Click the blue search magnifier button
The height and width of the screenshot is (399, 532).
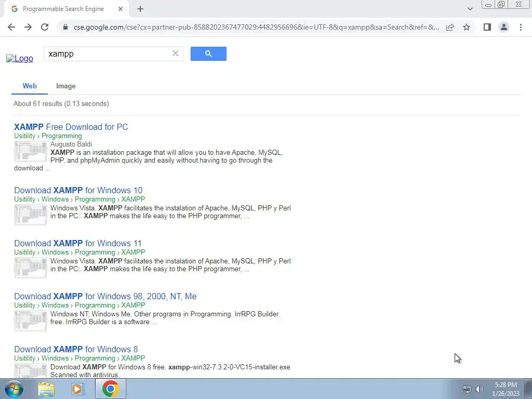[208, 54]
